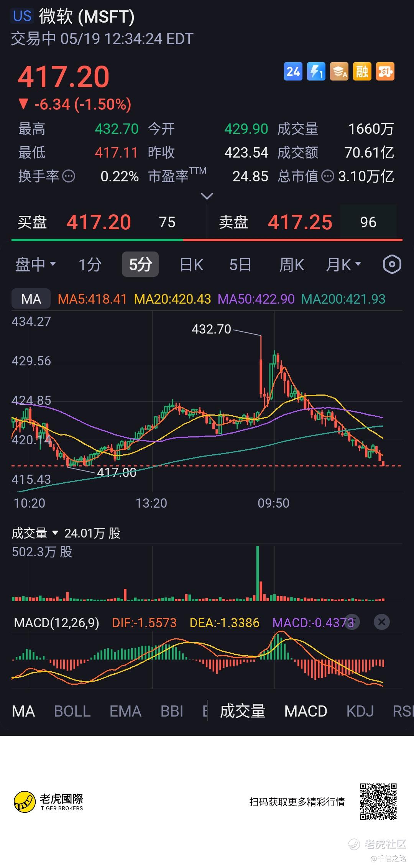
Task: Open the 月K period dropdown
Action: 343,265
